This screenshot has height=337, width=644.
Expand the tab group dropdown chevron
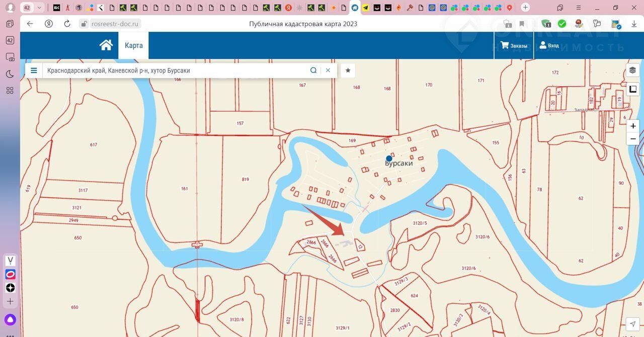tap(39, 8)
